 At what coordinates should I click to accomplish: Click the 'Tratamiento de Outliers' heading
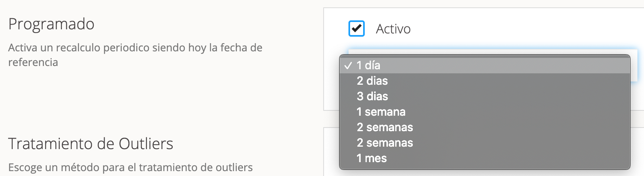91,143
